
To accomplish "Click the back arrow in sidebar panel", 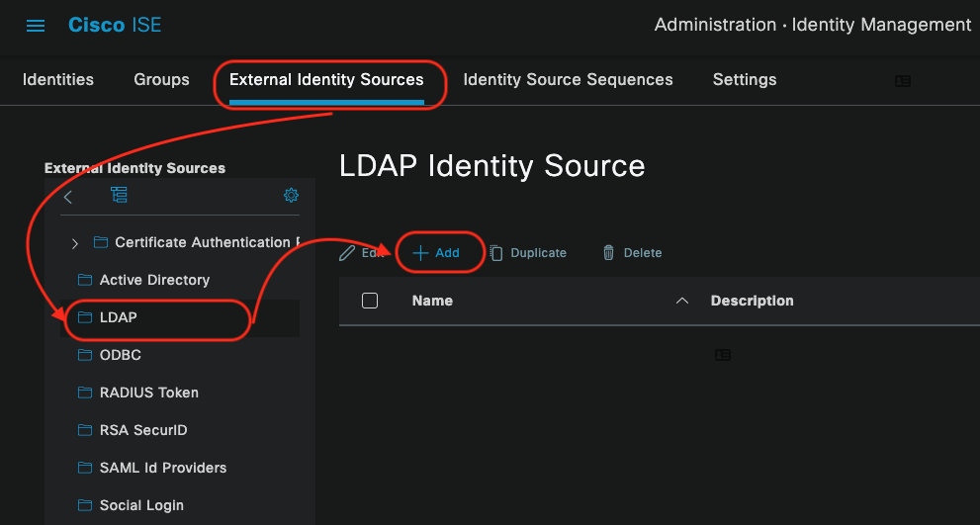I will pos(68,197).
